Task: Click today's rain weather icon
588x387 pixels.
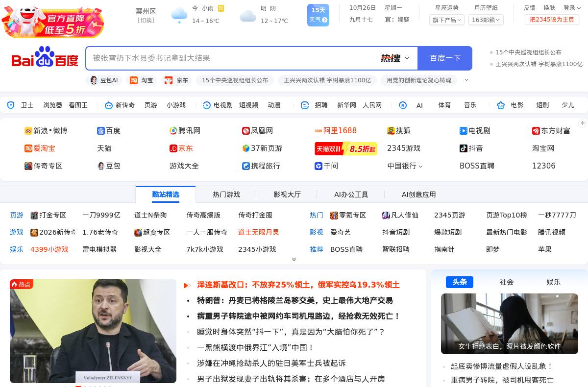Action: pyautogui.click(x=179, y=15)
